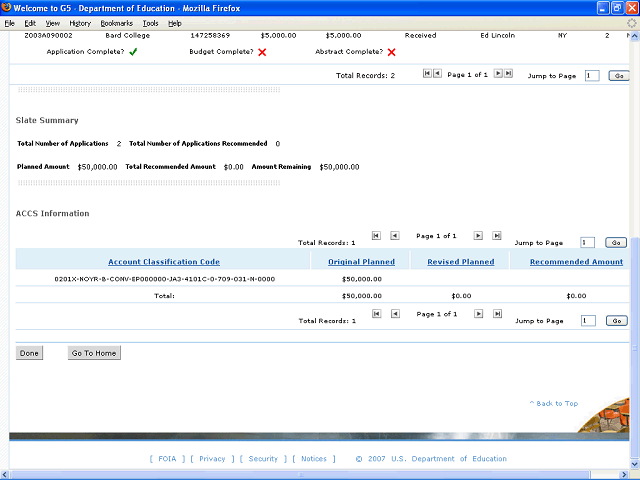Click the Go To Home button

coord(94,353)
